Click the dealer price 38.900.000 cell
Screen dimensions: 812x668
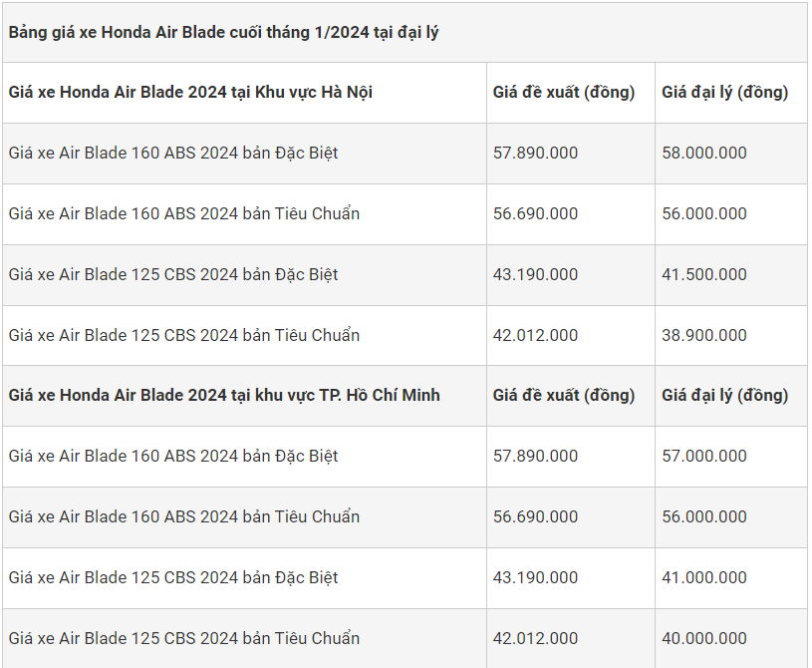704,335
